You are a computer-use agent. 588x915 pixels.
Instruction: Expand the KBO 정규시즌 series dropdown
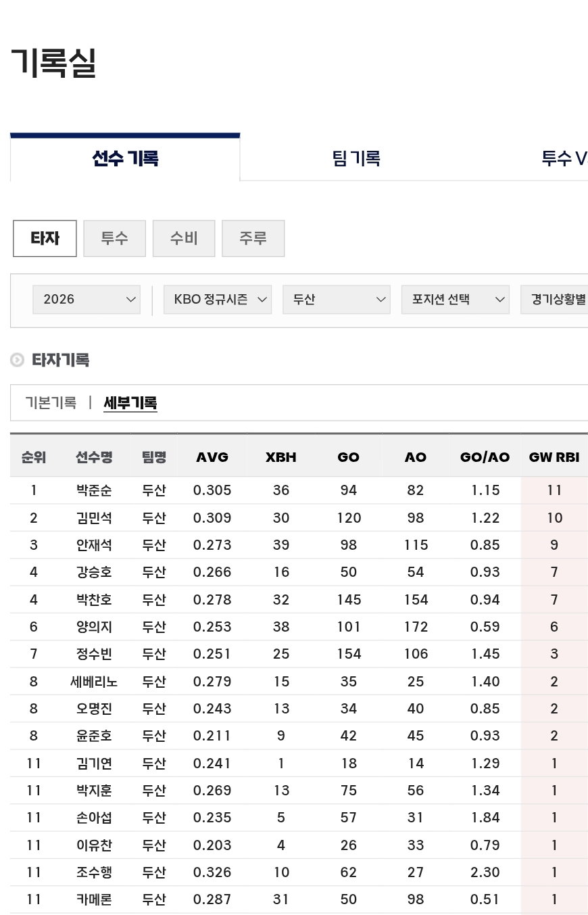(x=218, y=300)
